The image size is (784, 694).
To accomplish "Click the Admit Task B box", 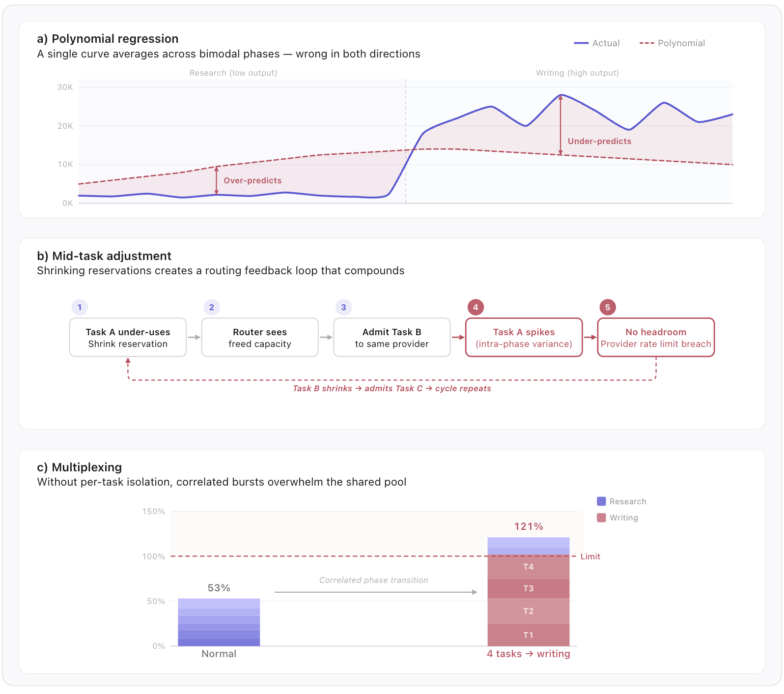I will 392,338.
